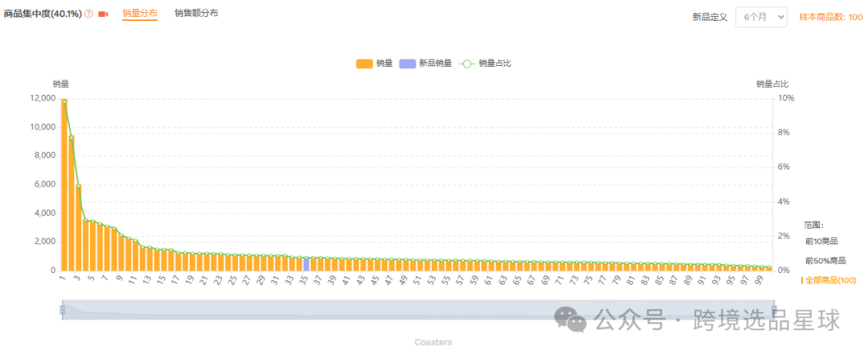Open the 6个月 new product dropdown
The height and width of the screenshot is (355, 868).
coord(761,17)
